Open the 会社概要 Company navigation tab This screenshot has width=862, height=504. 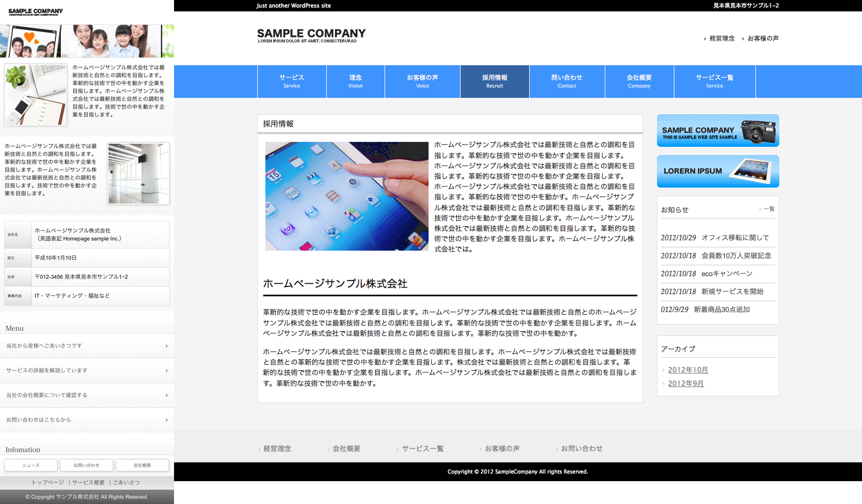click(x=639, y=82)
